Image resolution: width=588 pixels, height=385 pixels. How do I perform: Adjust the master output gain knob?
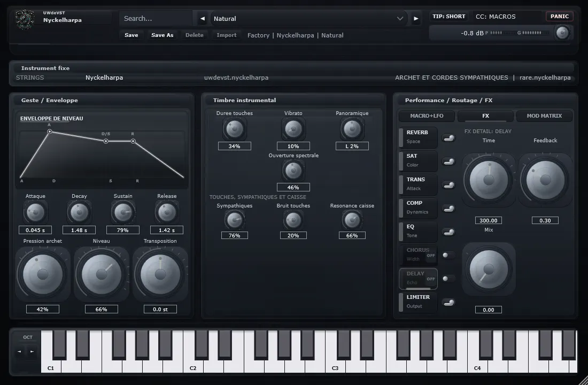[x=562, y=33]
